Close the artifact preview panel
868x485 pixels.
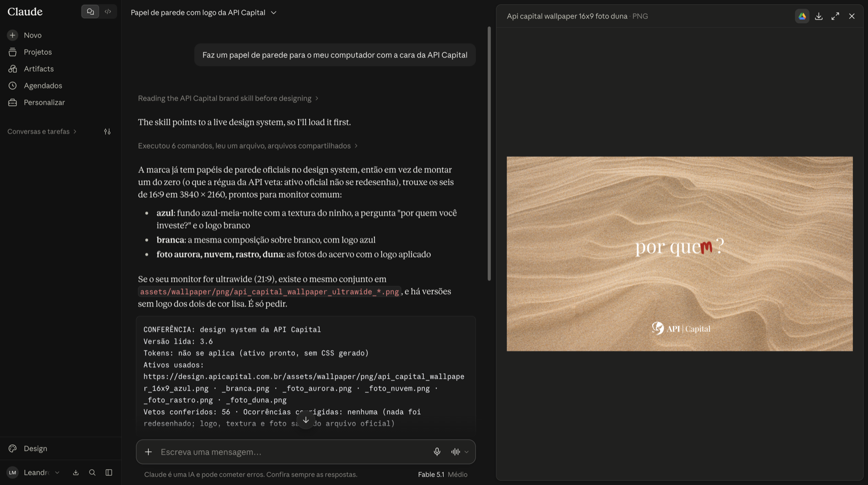click(852, 16)
